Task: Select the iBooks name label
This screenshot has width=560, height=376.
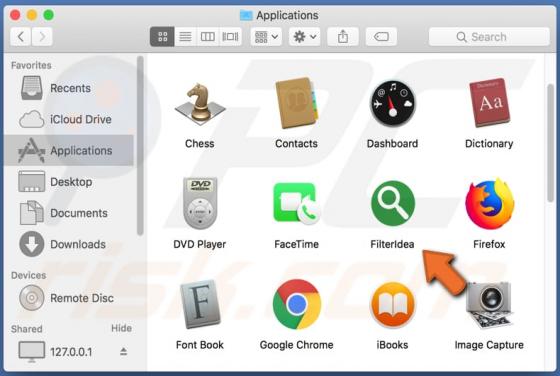Action: pos(392,345)
